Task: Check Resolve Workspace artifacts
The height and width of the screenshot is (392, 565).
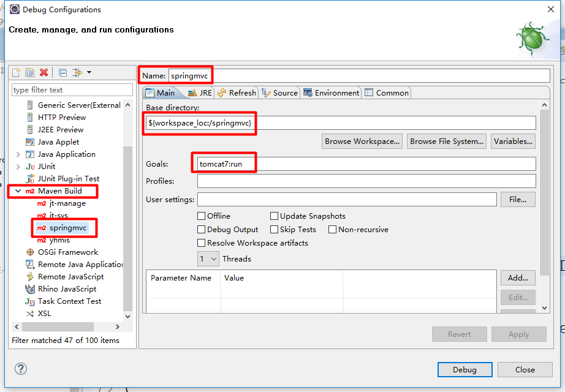Action: pos(202,243)
